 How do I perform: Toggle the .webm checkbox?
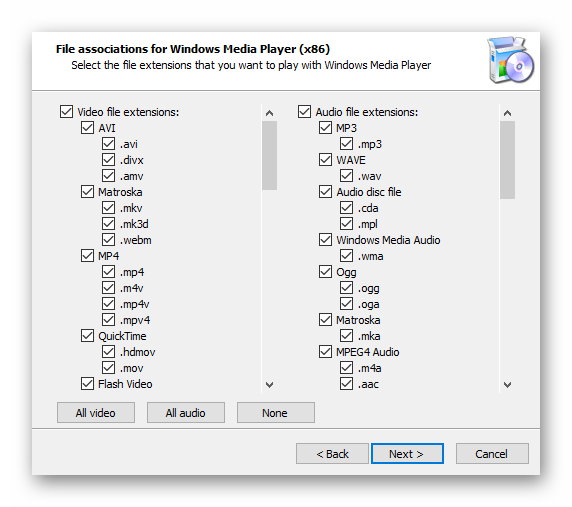click(x=108, y=240)
